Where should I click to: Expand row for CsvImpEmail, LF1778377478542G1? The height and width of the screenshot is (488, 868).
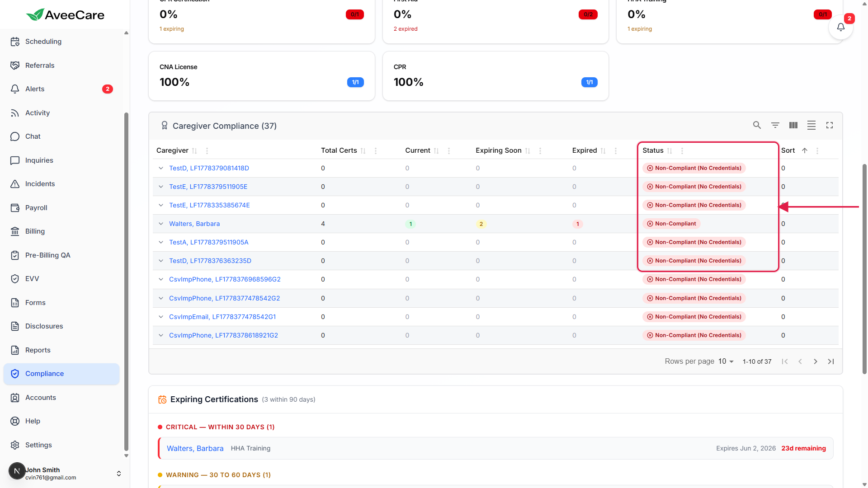coord(161,317)
